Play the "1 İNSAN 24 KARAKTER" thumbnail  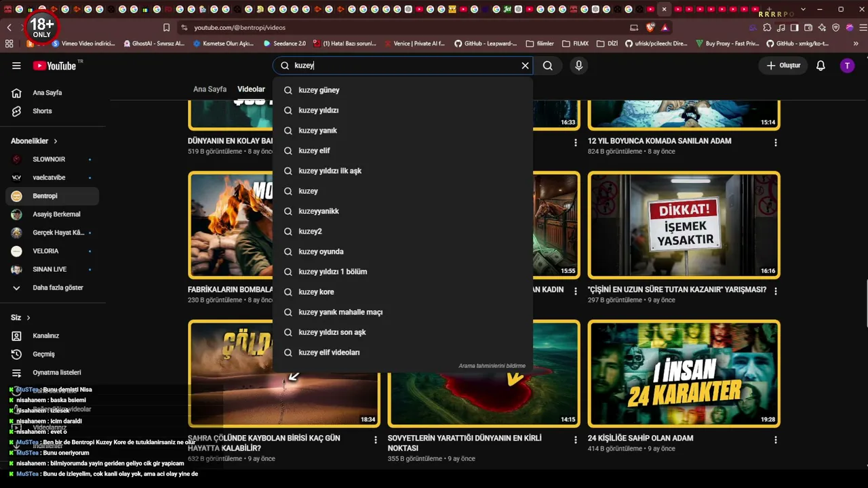[684, 373]
